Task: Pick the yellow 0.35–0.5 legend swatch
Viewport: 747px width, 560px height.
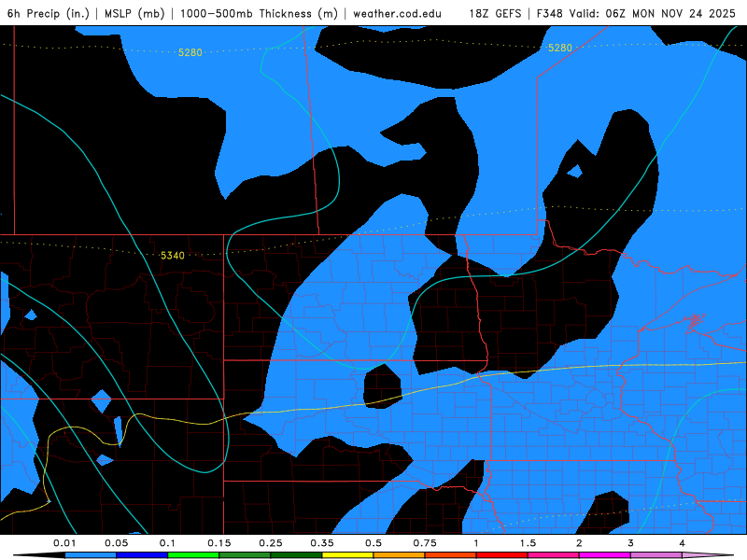Action: click(x=347, y=555)
